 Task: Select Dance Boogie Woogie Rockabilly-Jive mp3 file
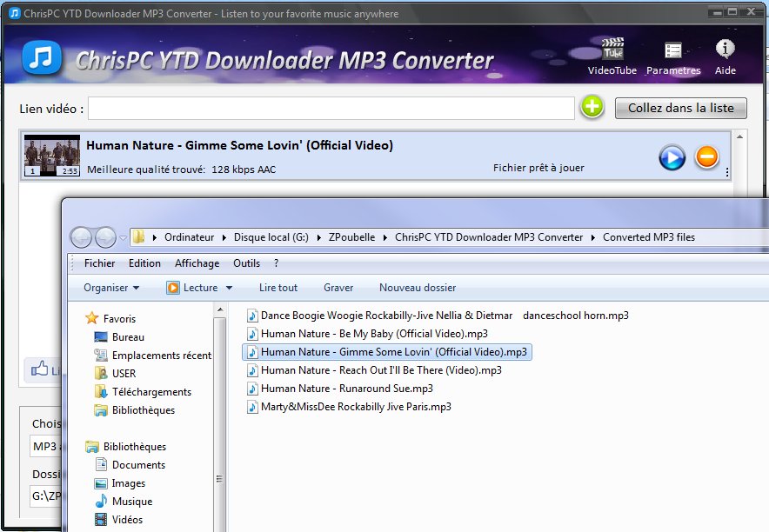[x=438, y=316]
